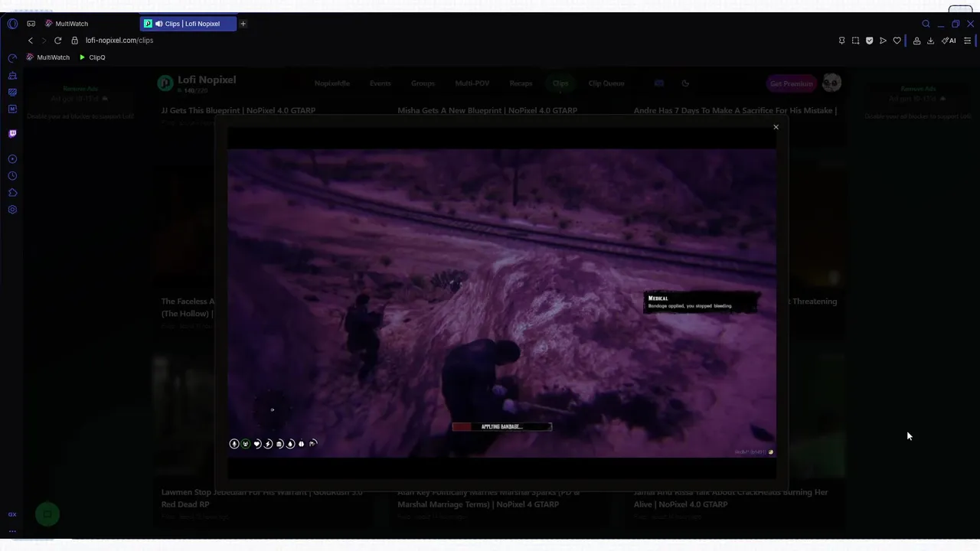The width and height of the screenshot is (980, 551).
Task: Open the MultiWatch bookmark
Action: 48,57
